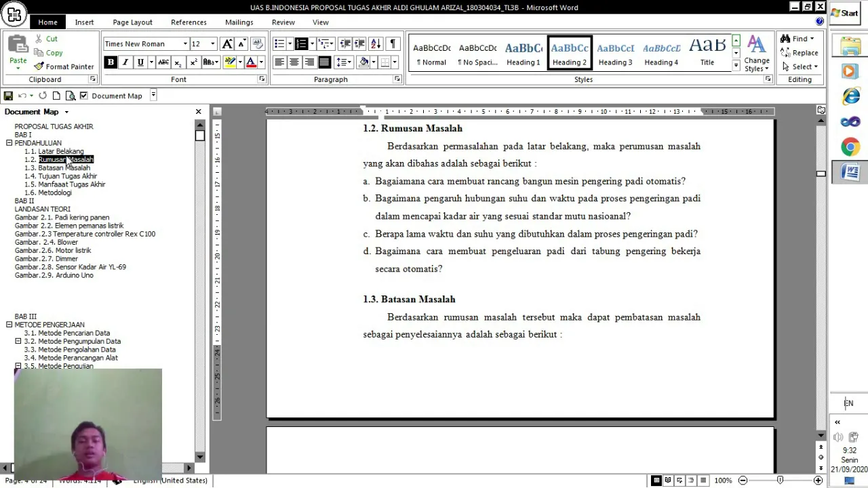The image size is (868, 488).
Task: Open Word Help question mark icon
Action: coord(819,22)
